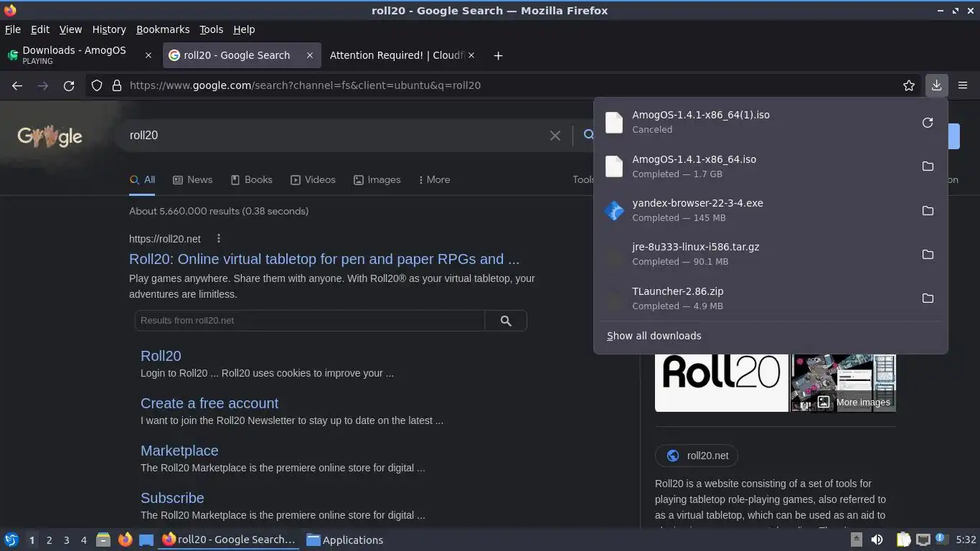Screen dimensions: 980x551
Task: Launch Firefox from the taskbar launcher
Action: [125, 540]
